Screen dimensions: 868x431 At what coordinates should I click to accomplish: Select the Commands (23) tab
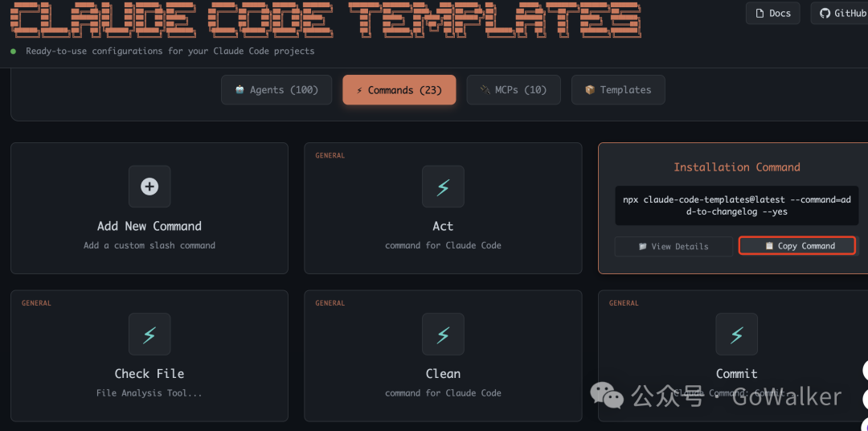pyautogui.click(x=399, y=90)
